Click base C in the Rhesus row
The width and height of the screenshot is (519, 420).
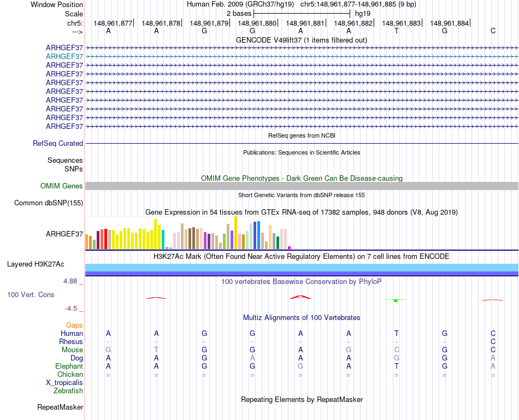(x=493, y=341)
